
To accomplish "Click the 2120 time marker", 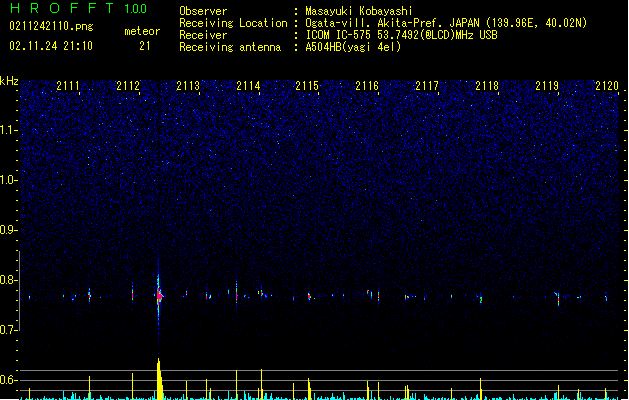I will (607, 86).
